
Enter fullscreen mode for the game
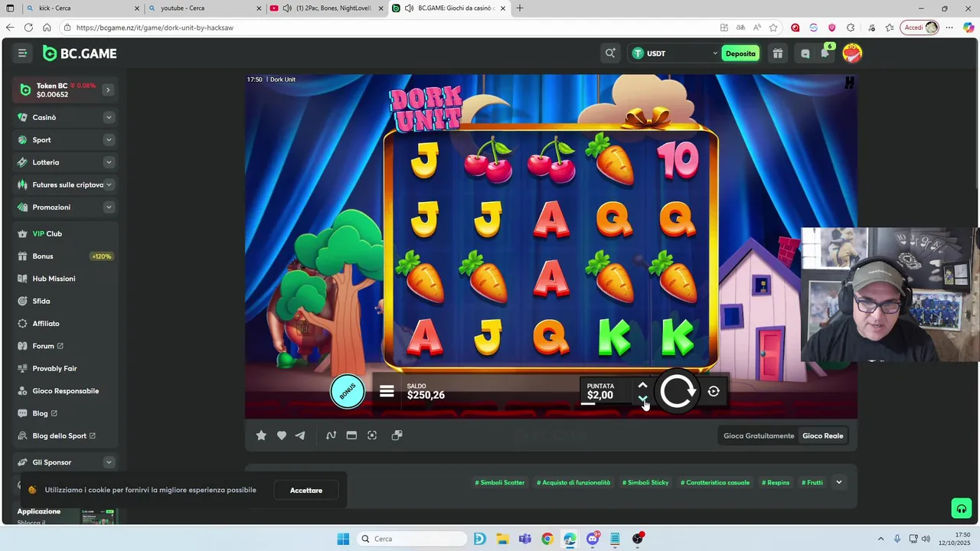(x=372, y=435)
